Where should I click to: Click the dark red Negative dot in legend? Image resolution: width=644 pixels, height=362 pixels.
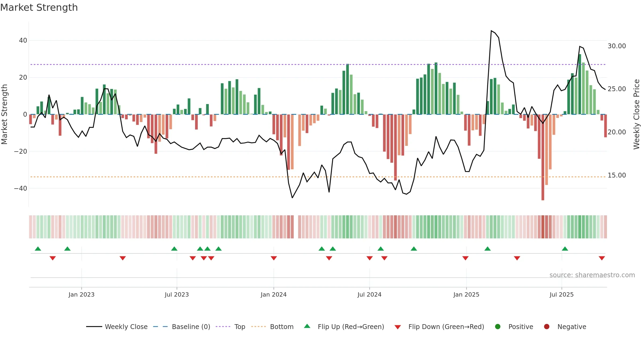547,327
